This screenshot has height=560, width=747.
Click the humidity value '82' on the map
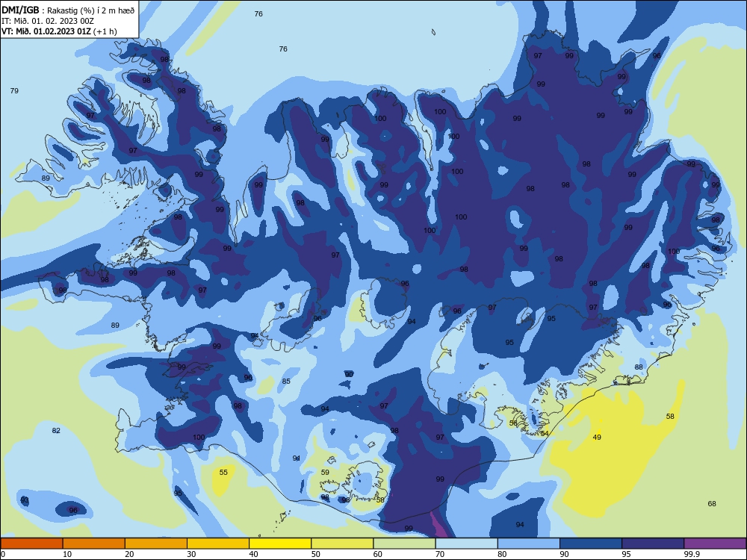pyautogui.click(x=56, y=431)
